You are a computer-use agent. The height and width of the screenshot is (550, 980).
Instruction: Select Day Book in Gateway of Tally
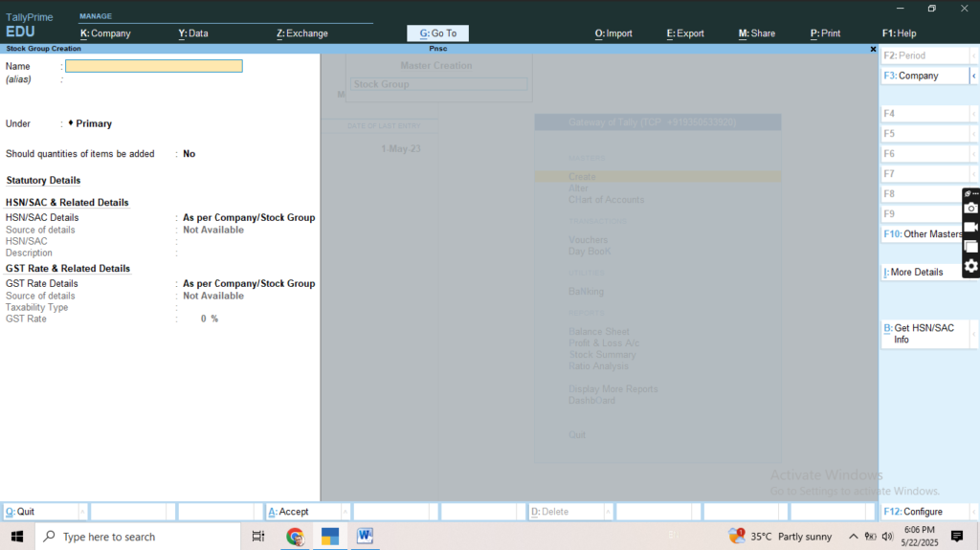pyautogui.click(x=590, y=252)
